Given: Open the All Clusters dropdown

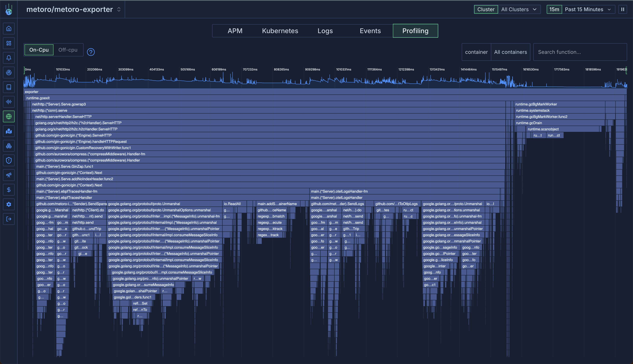Looking at the screenshot, I should tap(519, 10).
